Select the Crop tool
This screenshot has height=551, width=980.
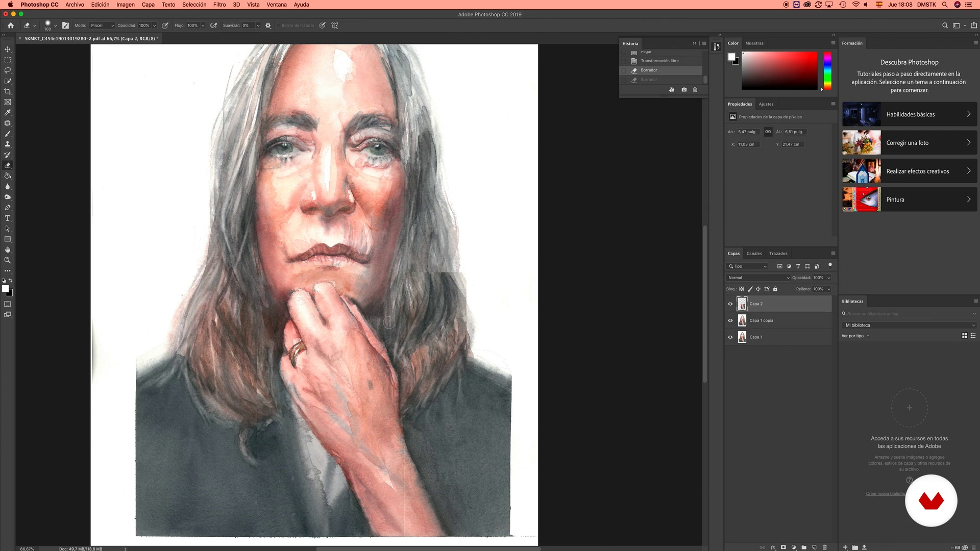pyautogui.click(x=8, y=92)
